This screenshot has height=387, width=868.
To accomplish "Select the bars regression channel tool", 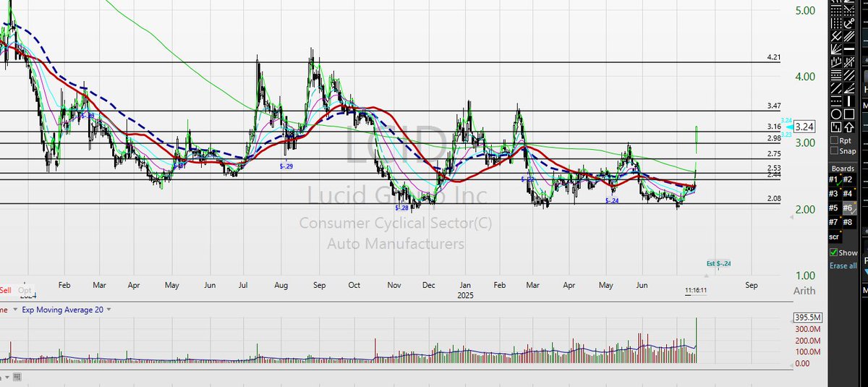I will tap(836, 62).
